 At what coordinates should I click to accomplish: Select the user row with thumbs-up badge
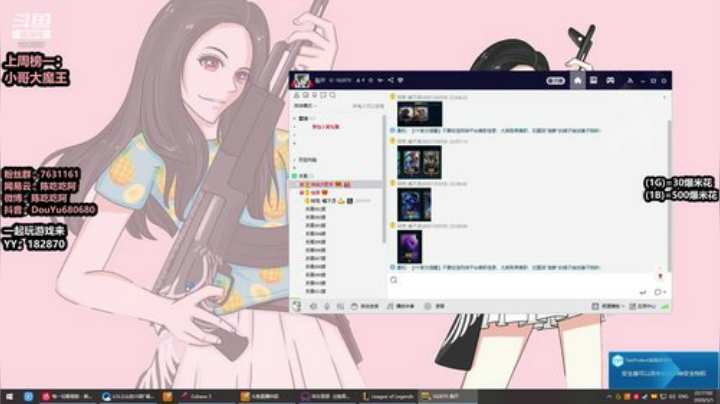point(338,201)
